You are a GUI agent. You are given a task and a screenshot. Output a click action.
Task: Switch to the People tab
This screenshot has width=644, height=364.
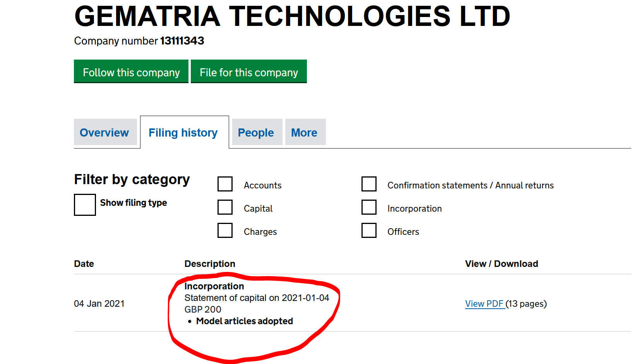(256, 133)
